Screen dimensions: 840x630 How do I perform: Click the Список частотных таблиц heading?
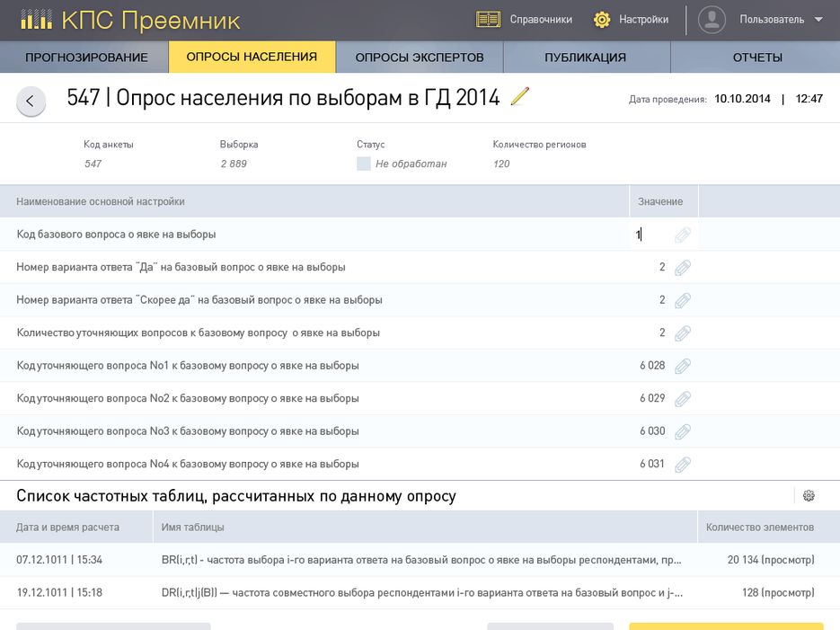pyautogui.click(x=236, y=495)
